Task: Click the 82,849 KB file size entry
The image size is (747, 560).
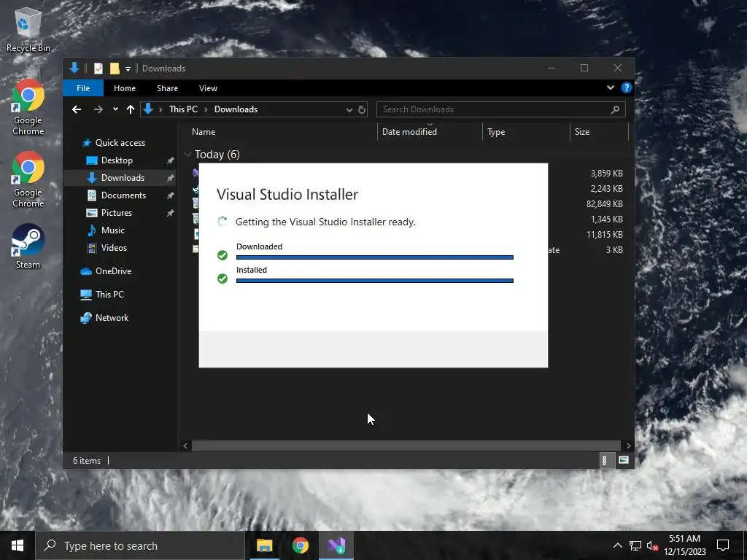Action: coord(605,204)
